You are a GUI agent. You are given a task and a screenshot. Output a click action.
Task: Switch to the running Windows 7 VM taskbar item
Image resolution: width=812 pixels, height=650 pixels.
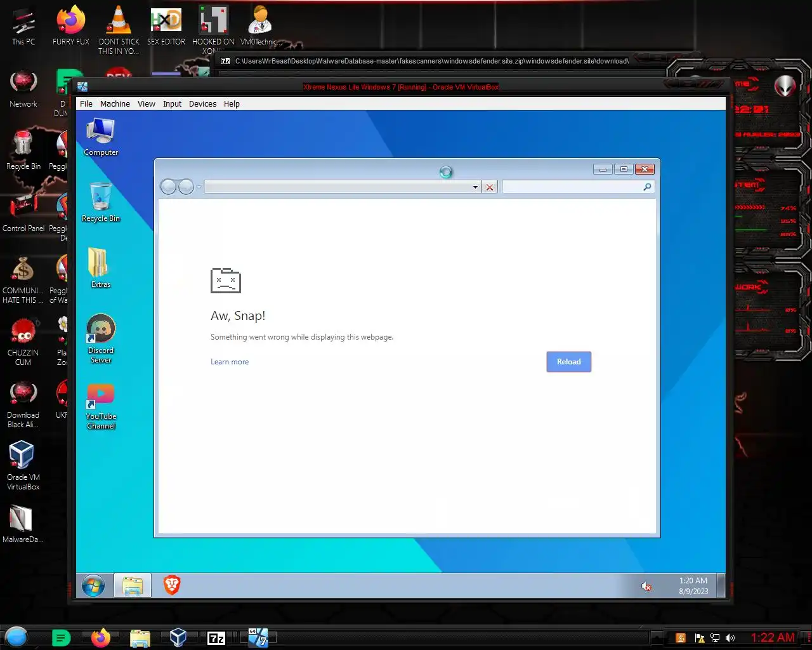pyautogui.click(x=258, y=638)
